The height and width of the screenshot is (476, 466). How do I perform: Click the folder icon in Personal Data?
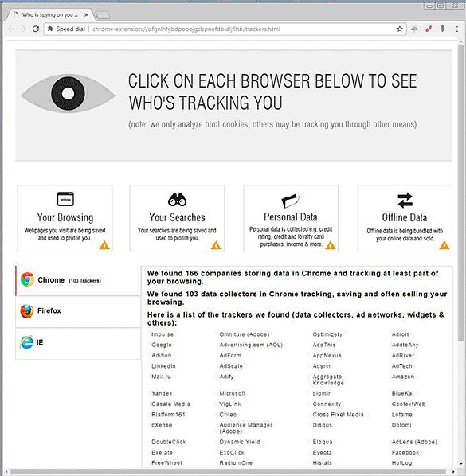pyautogui.click(x=291, y=201)
